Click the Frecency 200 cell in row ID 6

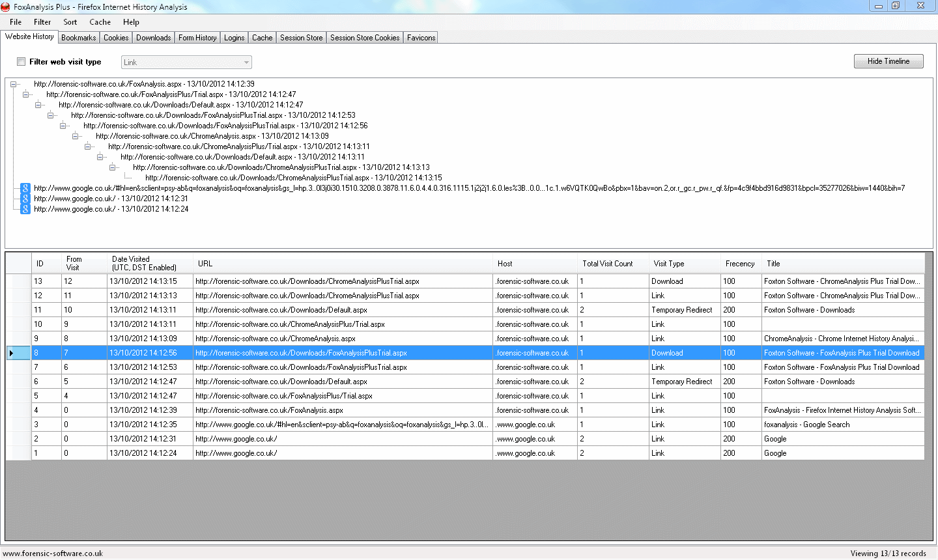tap(741, 382)
